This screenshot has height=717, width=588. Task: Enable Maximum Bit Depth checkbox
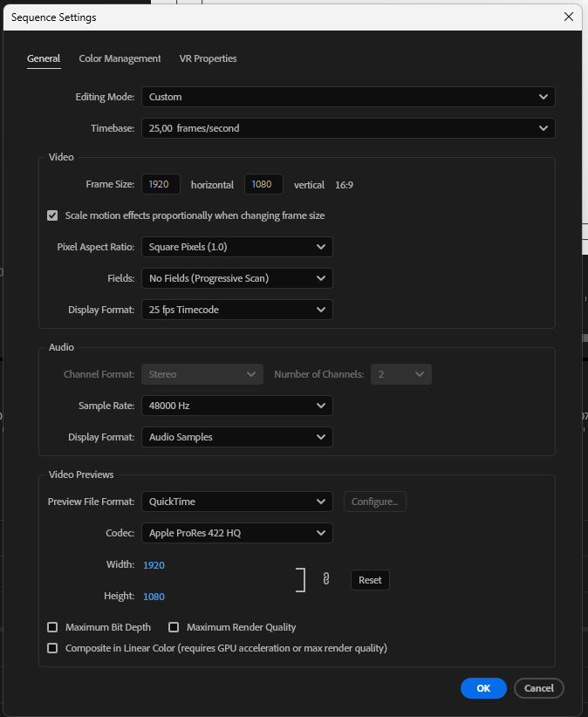click(52, 627)
